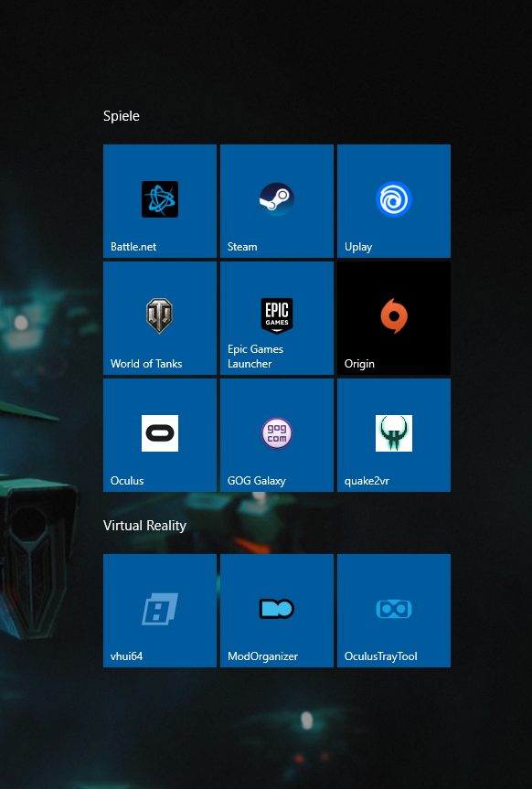
Task: Open the Oculus app icon
Action: 160,433
